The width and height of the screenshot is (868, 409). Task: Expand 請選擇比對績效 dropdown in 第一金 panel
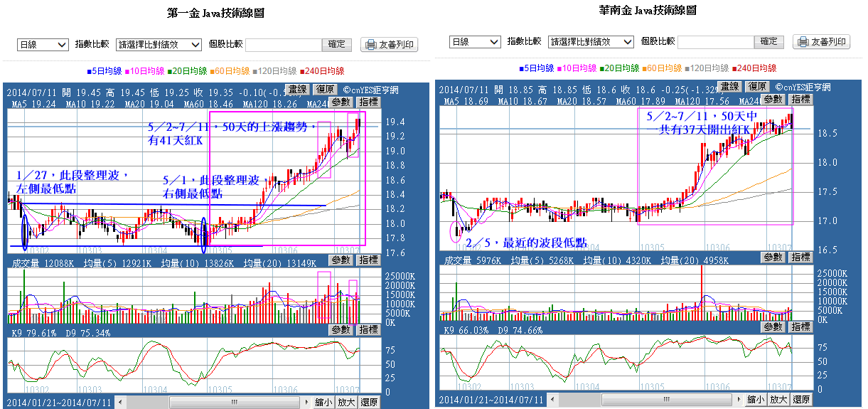pyautogui.click(x=159, y=44)
